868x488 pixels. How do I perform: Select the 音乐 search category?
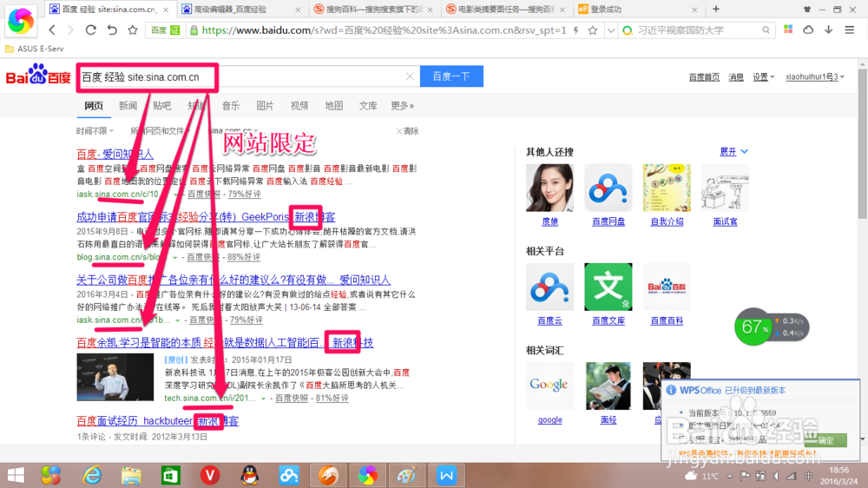[231, 106]
